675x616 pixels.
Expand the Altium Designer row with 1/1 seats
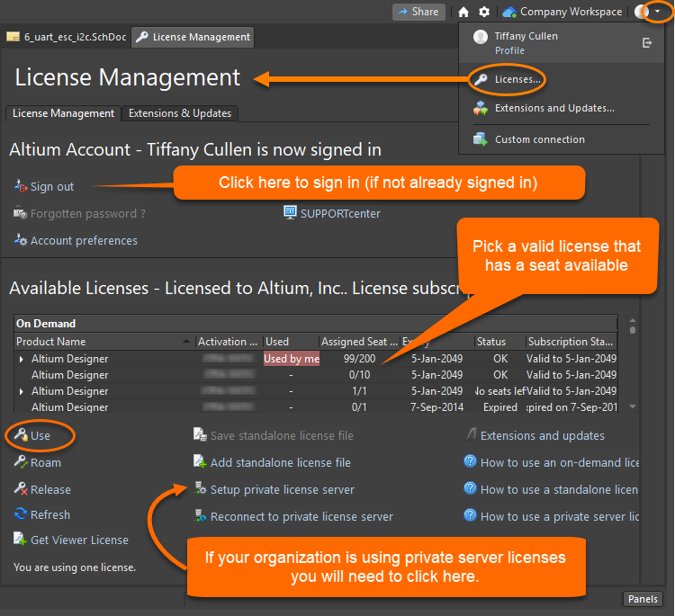pyautogui.click(x=21, y=391)
